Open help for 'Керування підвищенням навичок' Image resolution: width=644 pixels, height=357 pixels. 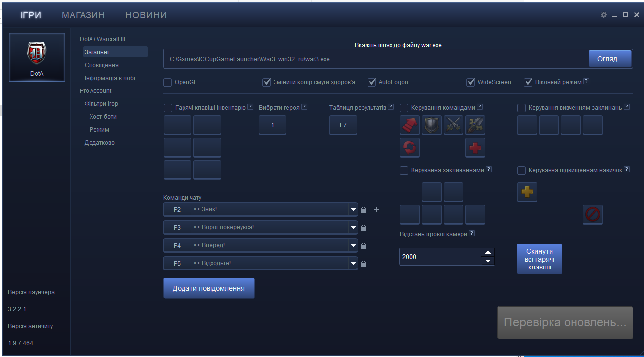[627, 169]
